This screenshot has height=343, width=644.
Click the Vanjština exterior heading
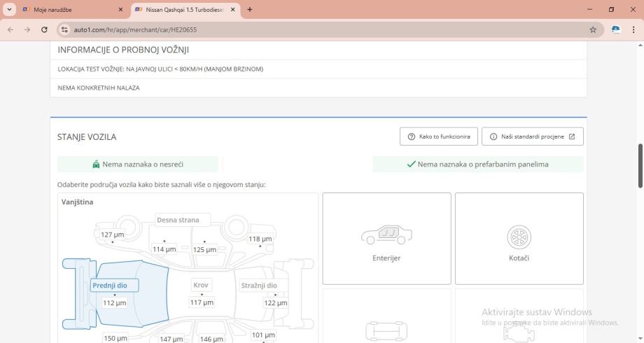pyautogui.click(x=77, y=202)
